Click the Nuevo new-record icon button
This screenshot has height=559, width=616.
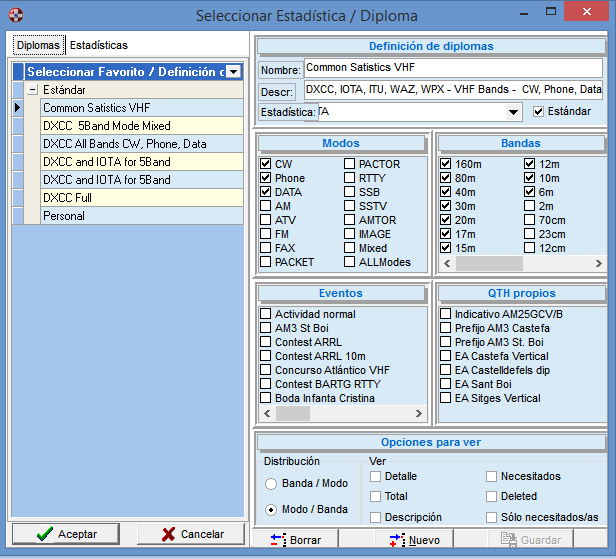(x=414, y=540)
